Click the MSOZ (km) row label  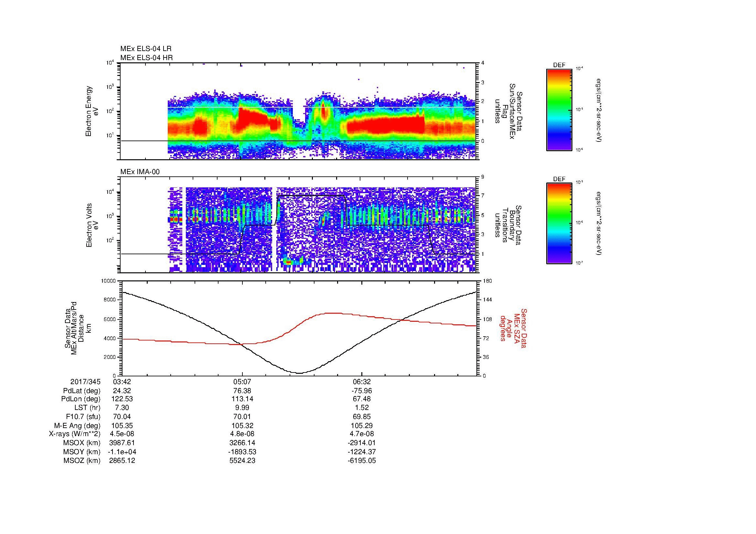coord(82,461)
